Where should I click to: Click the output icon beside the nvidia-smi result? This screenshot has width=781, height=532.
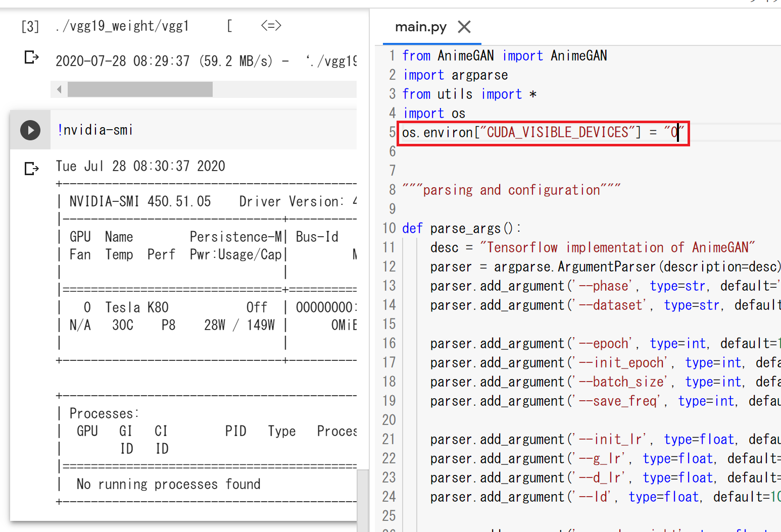[31, 168]
